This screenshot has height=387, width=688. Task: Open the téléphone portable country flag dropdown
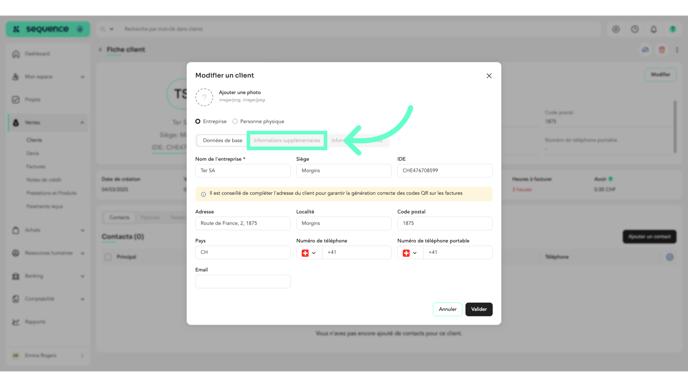coord(410,253)
